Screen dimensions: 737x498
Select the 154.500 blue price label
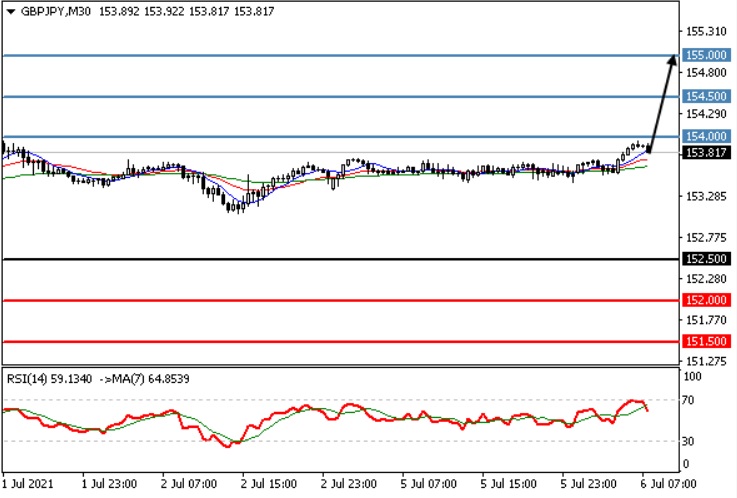706,96
